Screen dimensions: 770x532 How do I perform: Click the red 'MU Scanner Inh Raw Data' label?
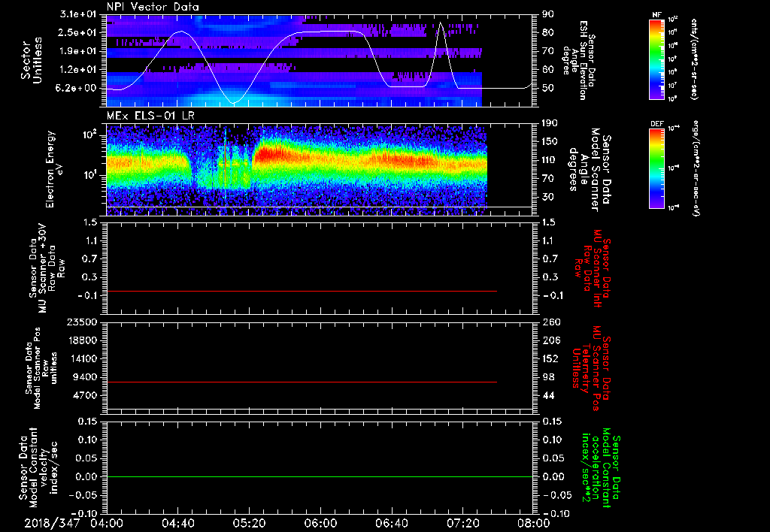pos(592,268)
